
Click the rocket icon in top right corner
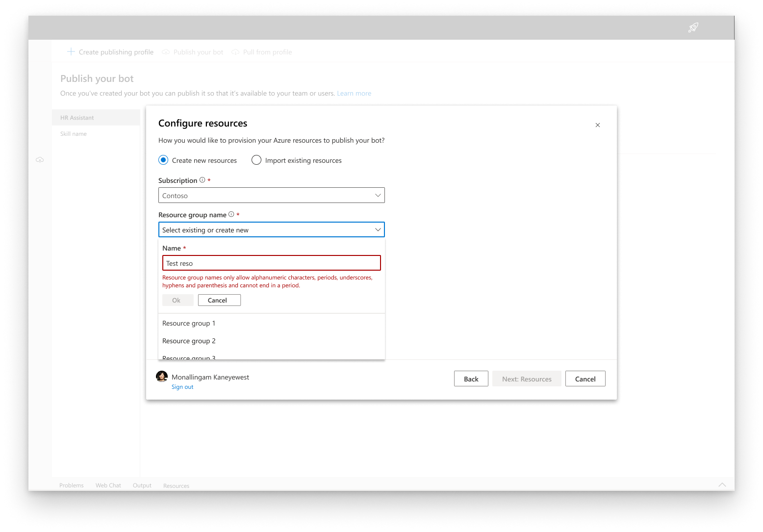tap(693, 27)
